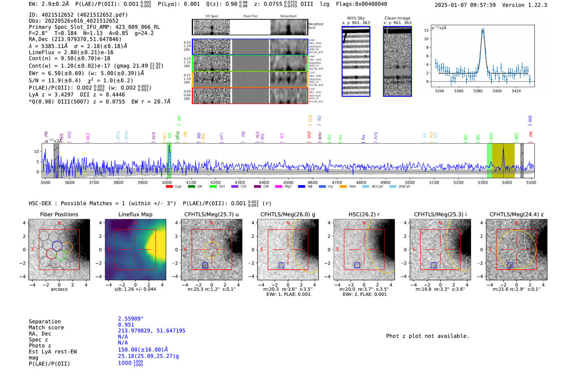Click the OII dark green legend swatch
Screen dimensions: 576x392
[191, 187]
